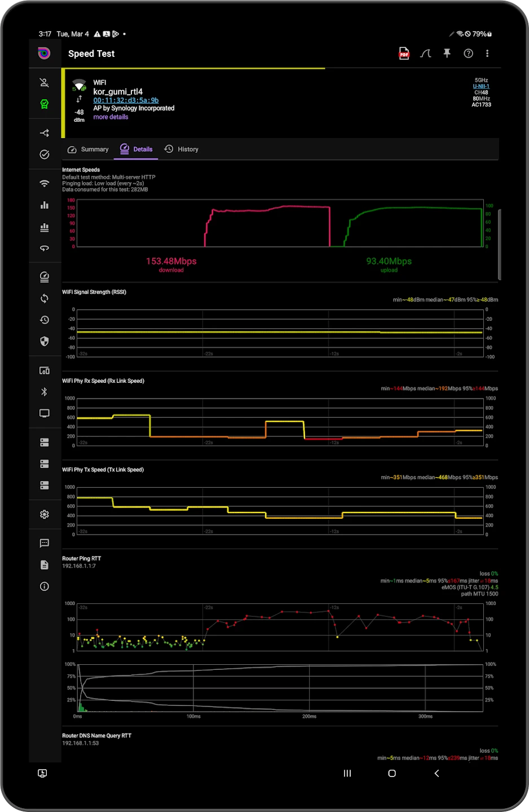Open shield security icon in sidebar
This screenshot has width=529, height=812.
tap(45, 341)
